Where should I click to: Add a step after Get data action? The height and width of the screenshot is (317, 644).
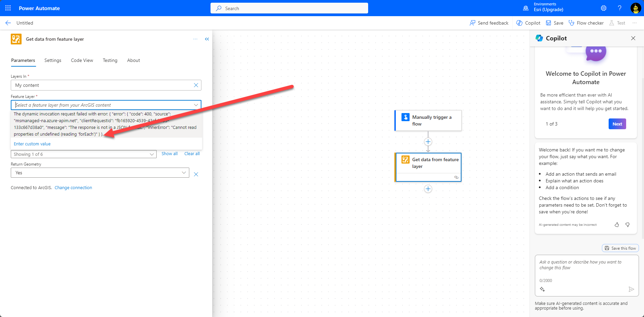(428, 189)
